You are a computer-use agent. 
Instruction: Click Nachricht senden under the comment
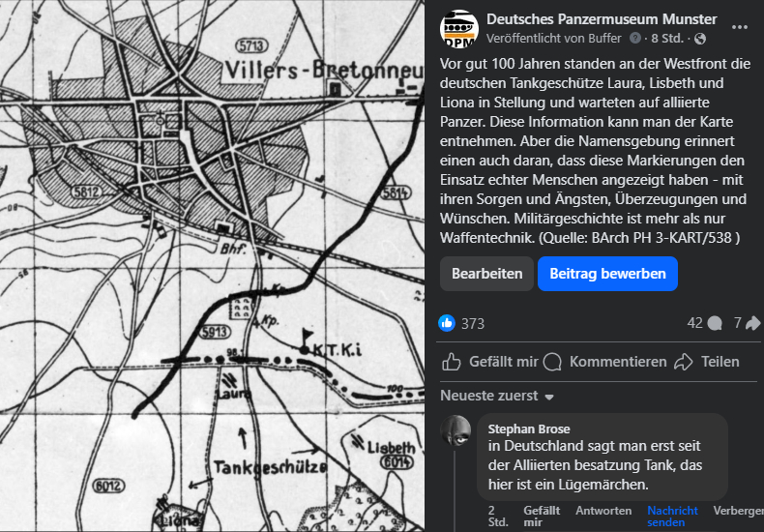[672, 517]
